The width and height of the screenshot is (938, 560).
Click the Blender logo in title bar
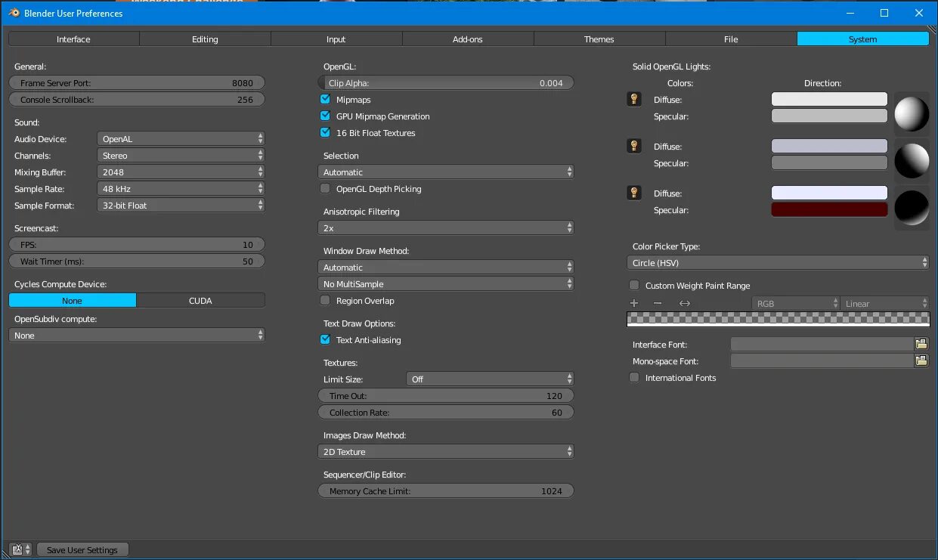pyautogui.click(x=14, y=13)
